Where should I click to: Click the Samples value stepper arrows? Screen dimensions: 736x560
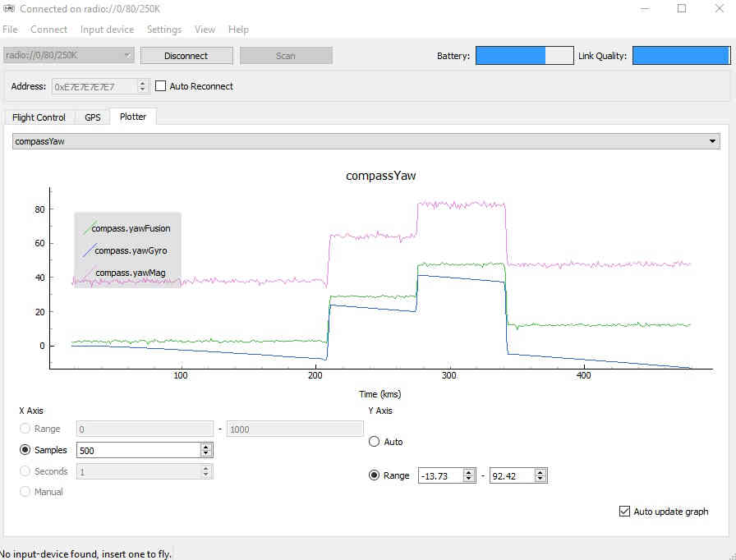(x=205, y=450)
